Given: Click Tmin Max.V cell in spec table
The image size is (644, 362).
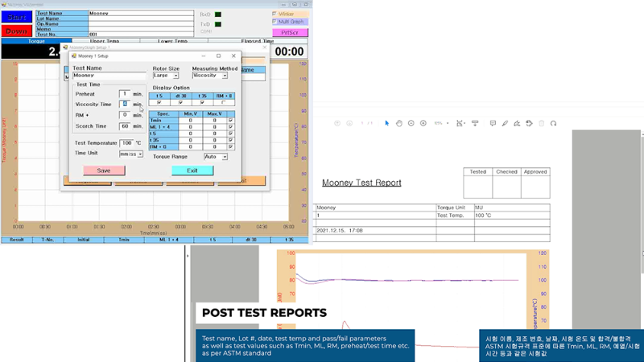Looking at the screenshot, I should click(214, 120).
